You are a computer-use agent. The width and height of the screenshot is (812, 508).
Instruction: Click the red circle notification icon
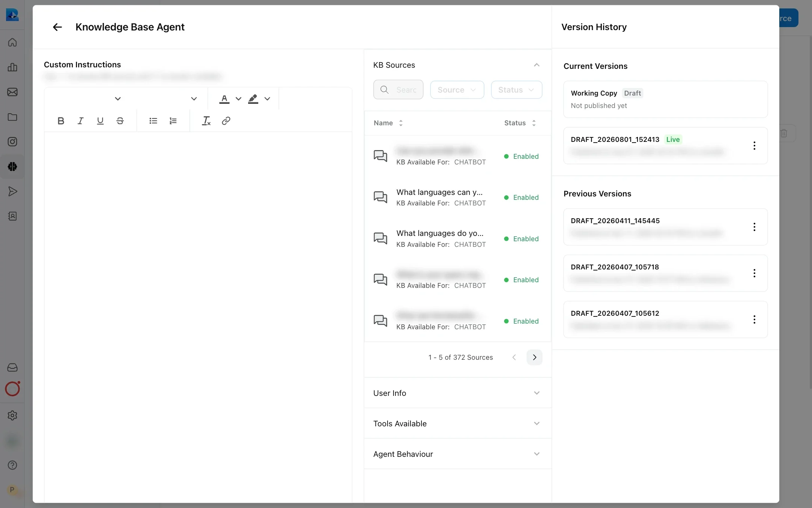[x=12, y=389]
